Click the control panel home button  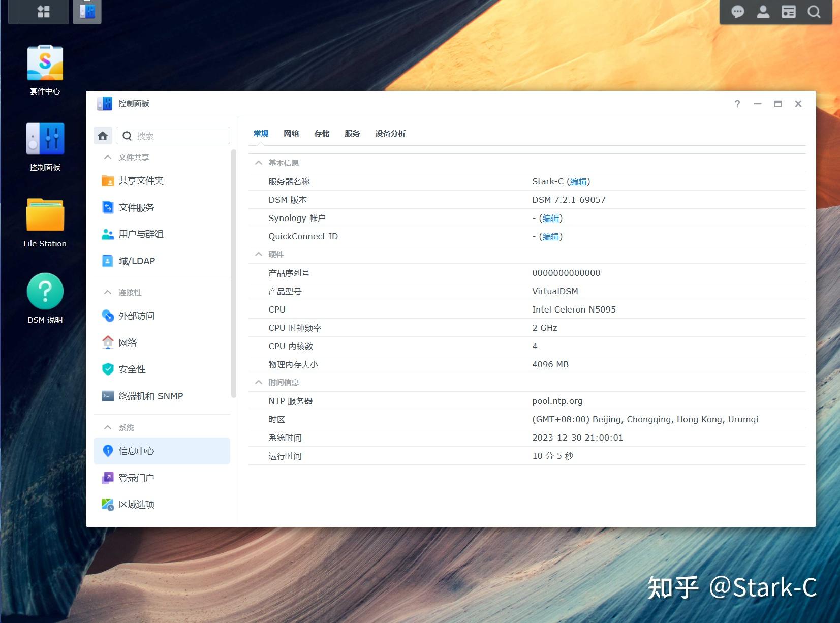point(103,135)
